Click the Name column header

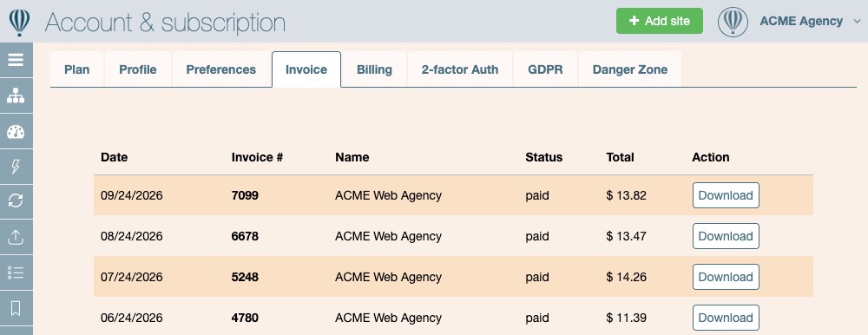pyautogui.click(x=352, y=157)
